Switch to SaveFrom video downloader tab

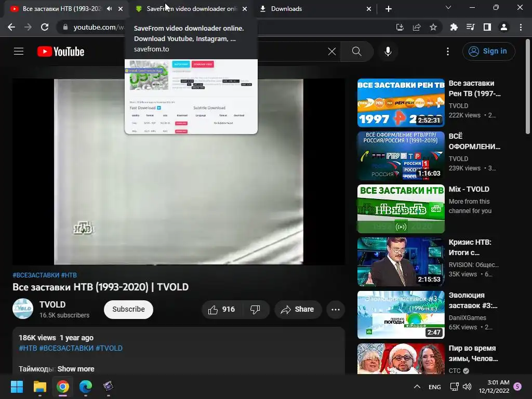tap(191, 9)
